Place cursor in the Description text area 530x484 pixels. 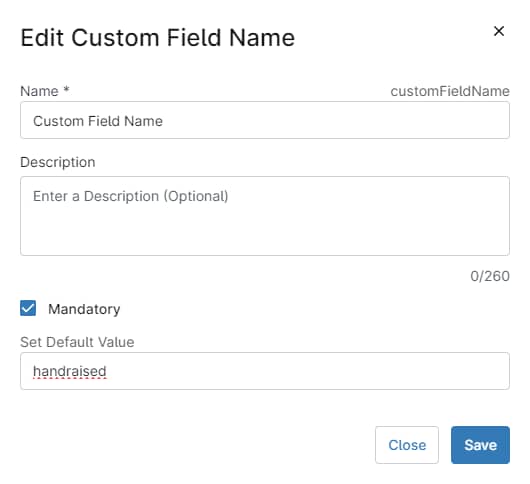coord(265,216)
